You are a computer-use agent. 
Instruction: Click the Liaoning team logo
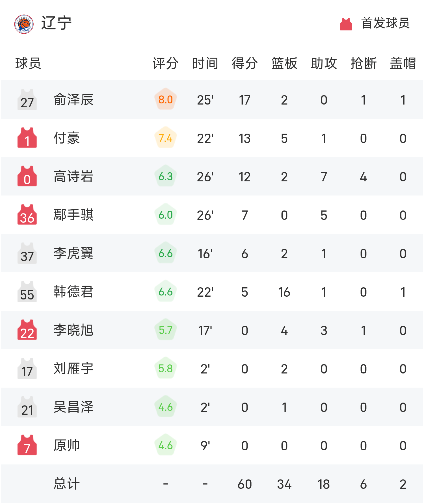tap(24, 24)
